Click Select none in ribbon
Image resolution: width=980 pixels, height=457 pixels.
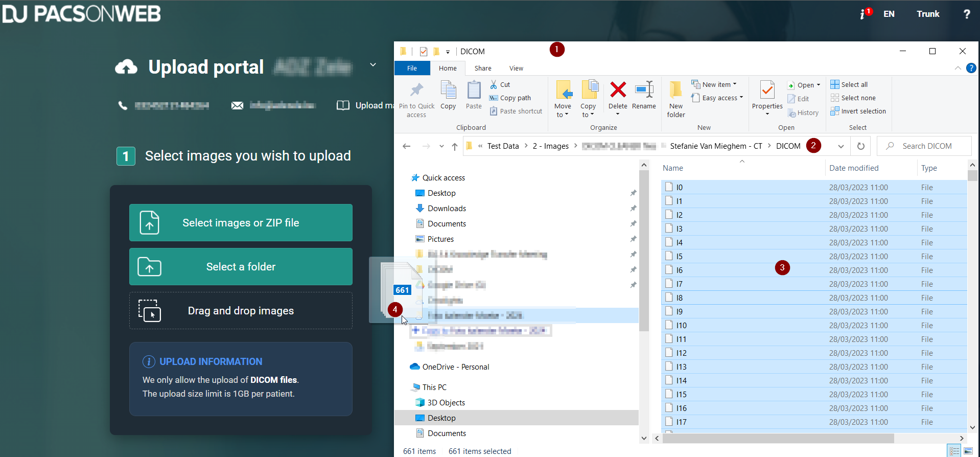853,98
